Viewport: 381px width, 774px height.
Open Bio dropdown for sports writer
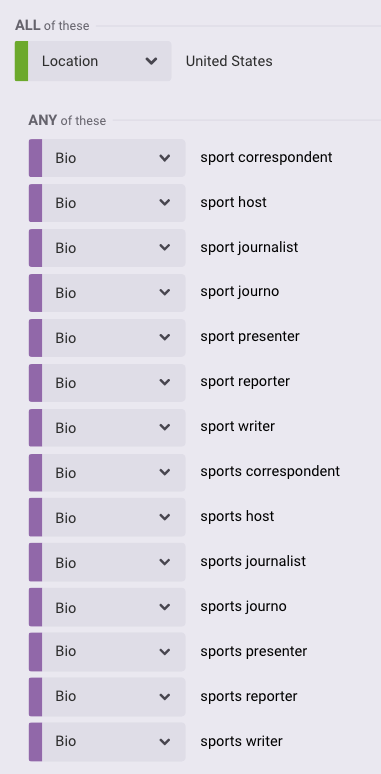[x=113, y=741]
